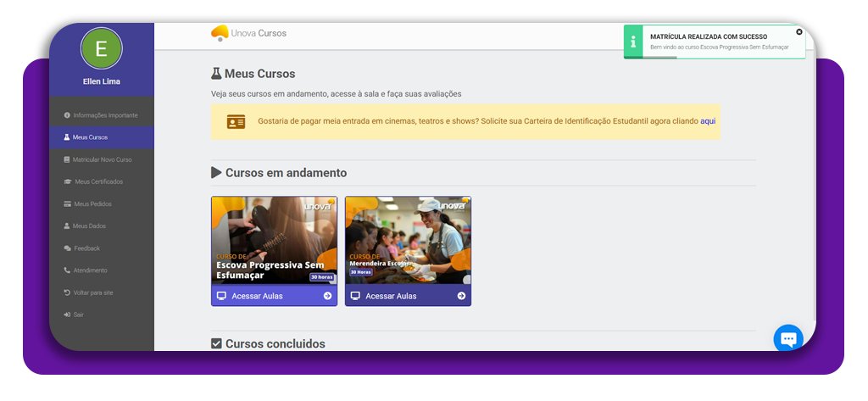The image size is (868, 401).
Task: Click the Ellen Lima profile avatar
Action: pyautogui.click(x=101, y=48)
